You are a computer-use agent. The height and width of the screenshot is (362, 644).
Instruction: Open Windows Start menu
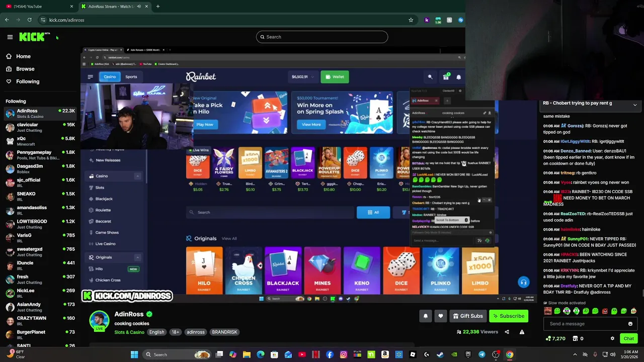134,354
